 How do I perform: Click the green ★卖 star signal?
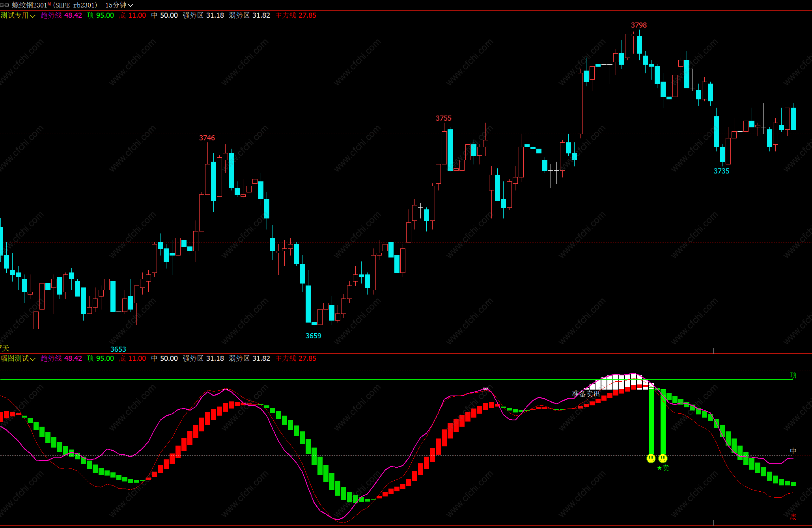click(663, 468)
